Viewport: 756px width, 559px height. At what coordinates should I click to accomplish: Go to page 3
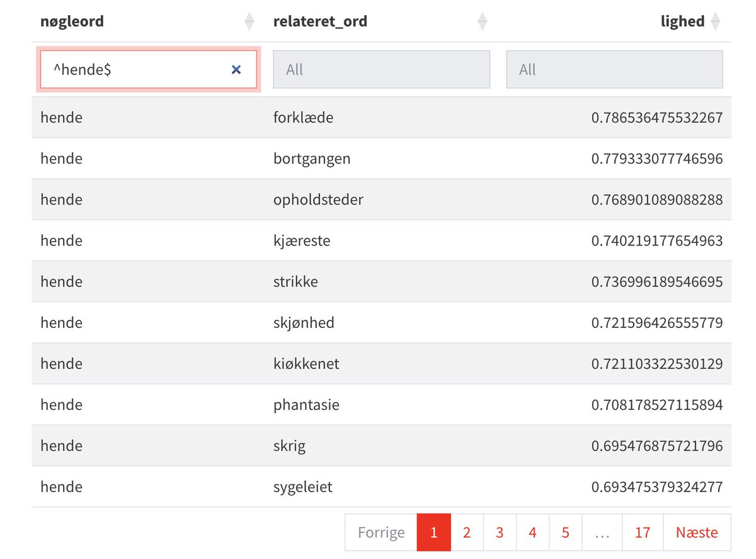coord(500,533)
